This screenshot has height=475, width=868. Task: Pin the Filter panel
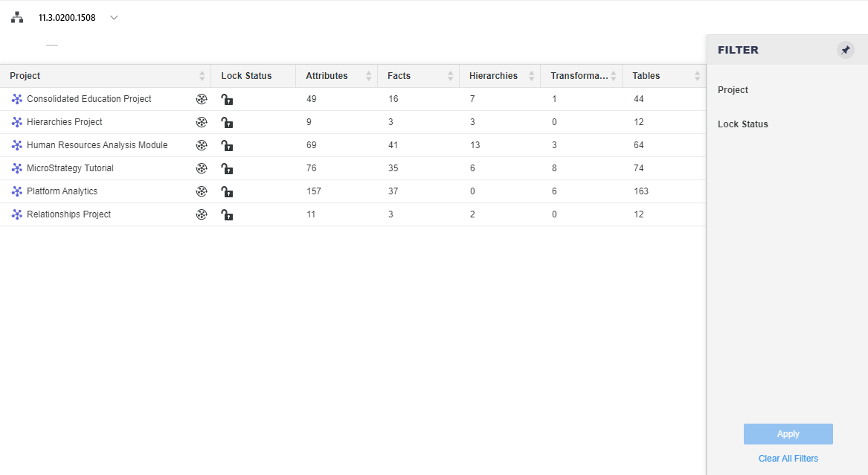click(845, 50)
